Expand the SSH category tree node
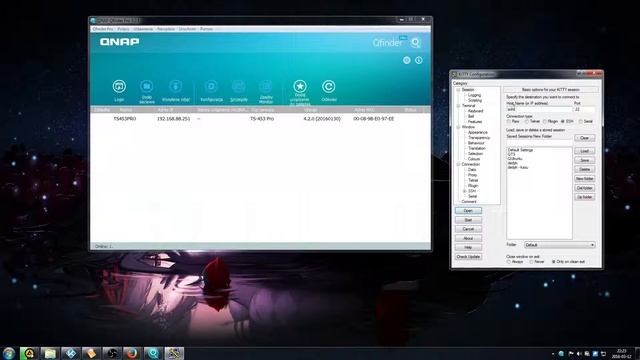The height and width of the screenshot is (360, 640). [464, 191]
